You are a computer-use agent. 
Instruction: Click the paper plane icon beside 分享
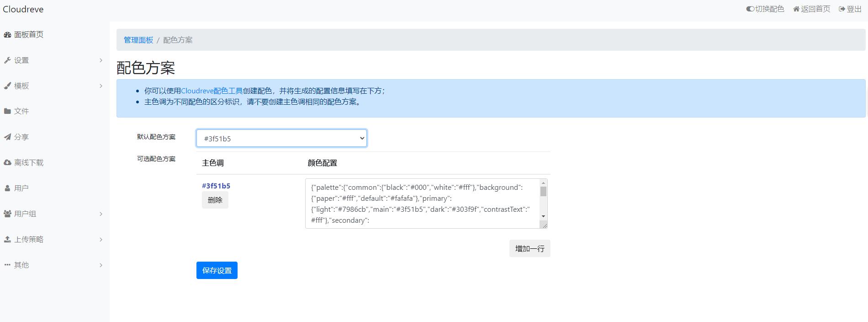(x=7, y=137)
